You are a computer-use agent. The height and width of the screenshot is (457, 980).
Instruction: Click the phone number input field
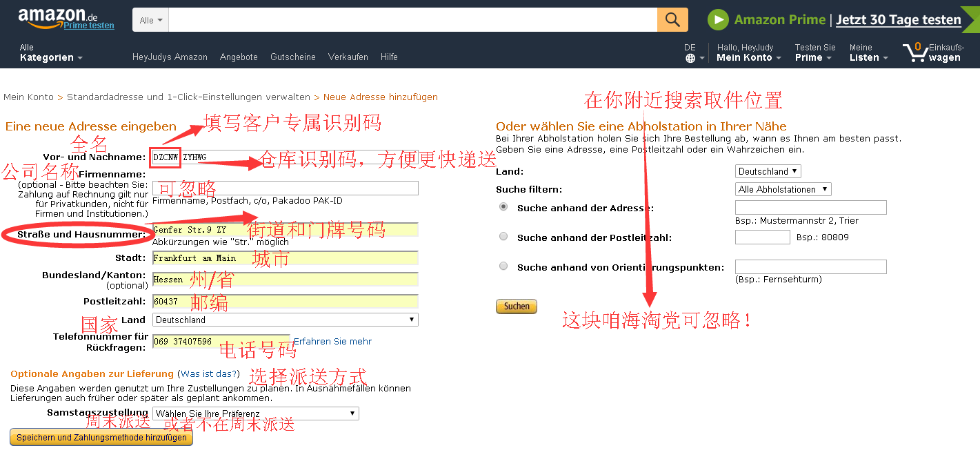[x=221, y=342]
